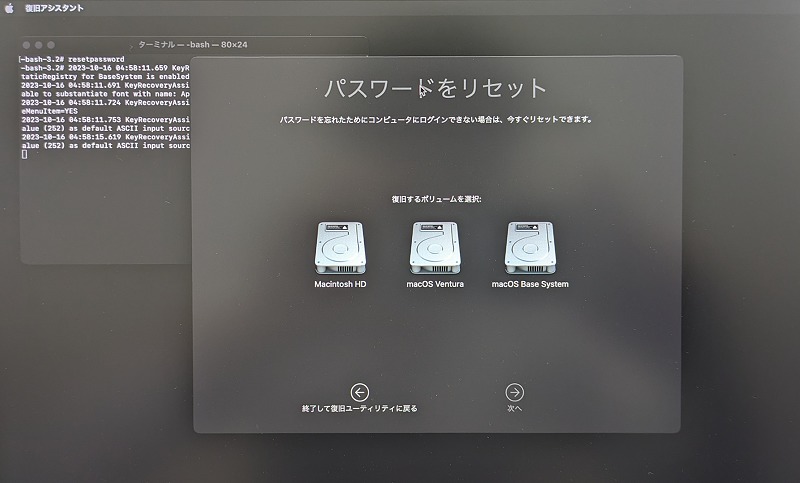
Task: Click the resetpassword command line in Terminal
Action: pyautogui.click(x=72, y=59)
